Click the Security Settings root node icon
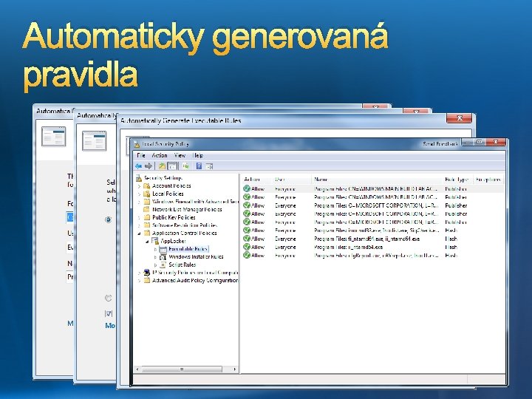Viewport: 532px width, 399px height. pyautogui.click(x=139, y=178)
